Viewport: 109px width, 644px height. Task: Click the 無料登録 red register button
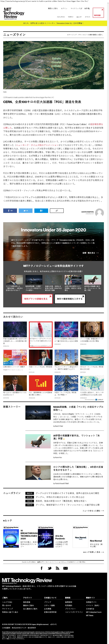tap(98, 13)
